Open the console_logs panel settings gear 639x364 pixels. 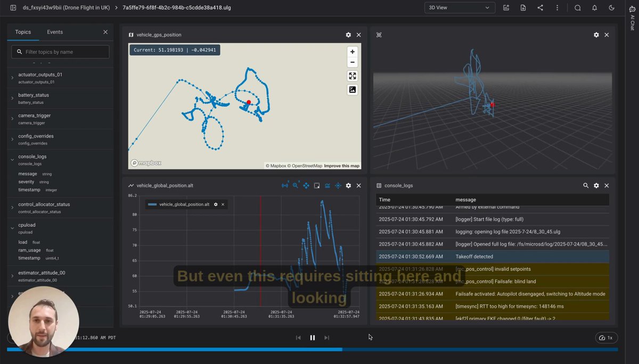pos(596,185)
